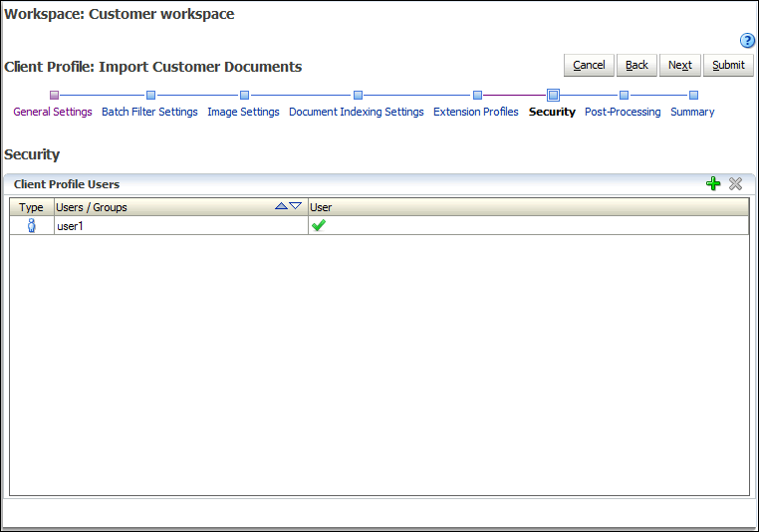759x532 pixels.
Task: Open Document Indexing Settings step
Action: [357, 112]
